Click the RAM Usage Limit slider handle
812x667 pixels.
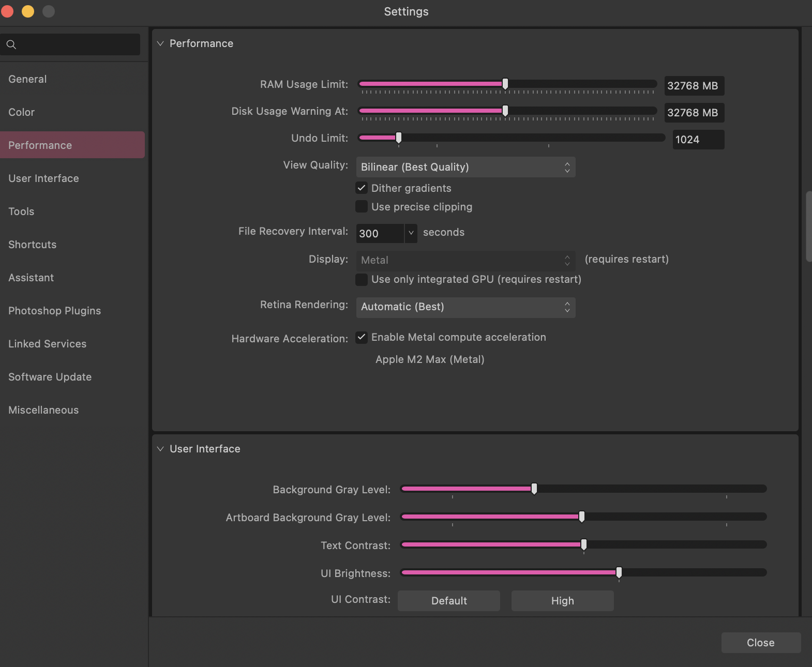pyautogui.click(x=505, y=84)
